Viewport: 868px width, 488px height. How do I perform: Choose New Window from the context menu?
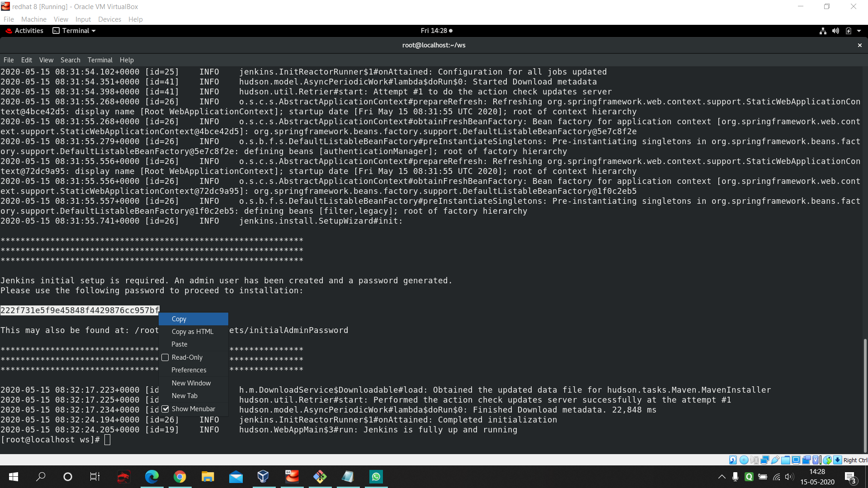(x=193, y=383)
